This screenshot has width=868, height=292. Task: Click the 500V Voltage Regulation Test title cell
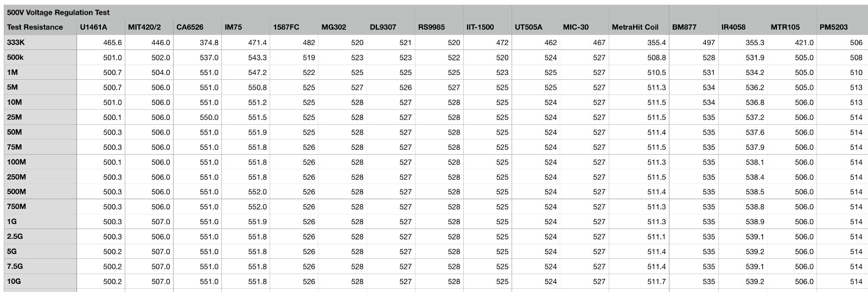click(x=59, y=12)
